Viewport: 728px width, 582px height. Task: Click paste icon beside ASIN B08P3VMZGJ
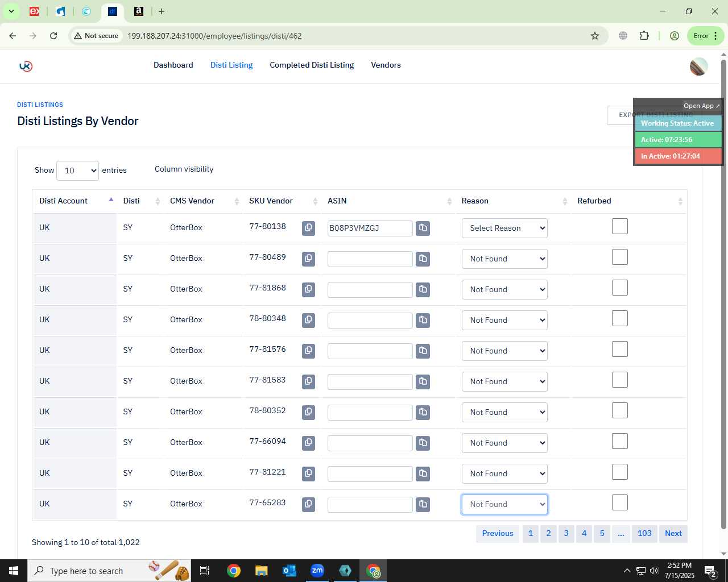click(x=423, y=228)
